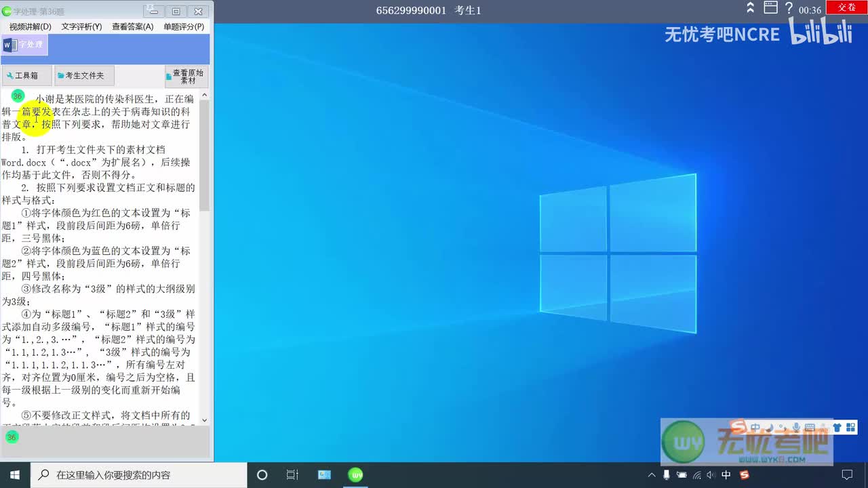Click the scroll down arrow of question panel
This screenshot has width=868, height=488.
[x=205, y=420]
